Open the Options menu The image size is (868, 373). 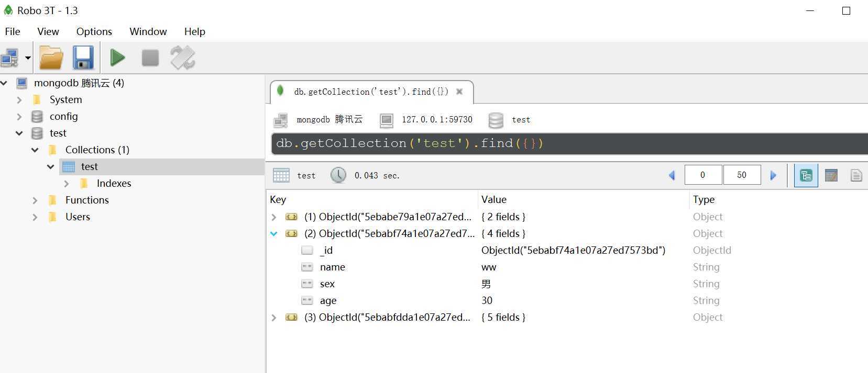[94, 31]
